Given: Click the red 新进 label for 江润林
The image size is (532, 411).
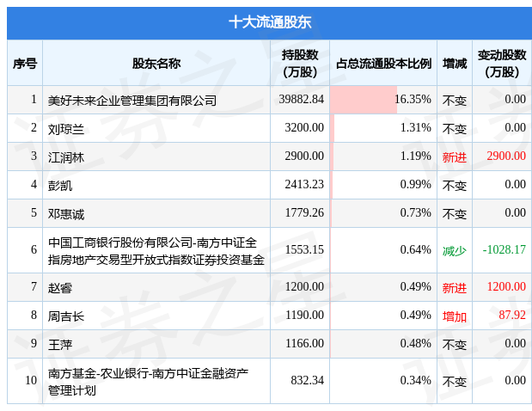Looking at the screenshot, I should [454, 156].
